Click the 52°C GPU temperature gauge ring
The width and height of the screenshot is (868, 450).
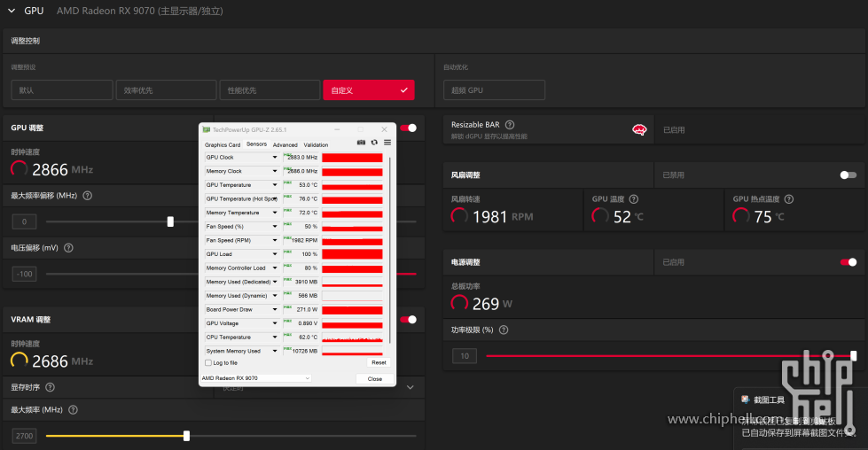[x=600, y=216]
